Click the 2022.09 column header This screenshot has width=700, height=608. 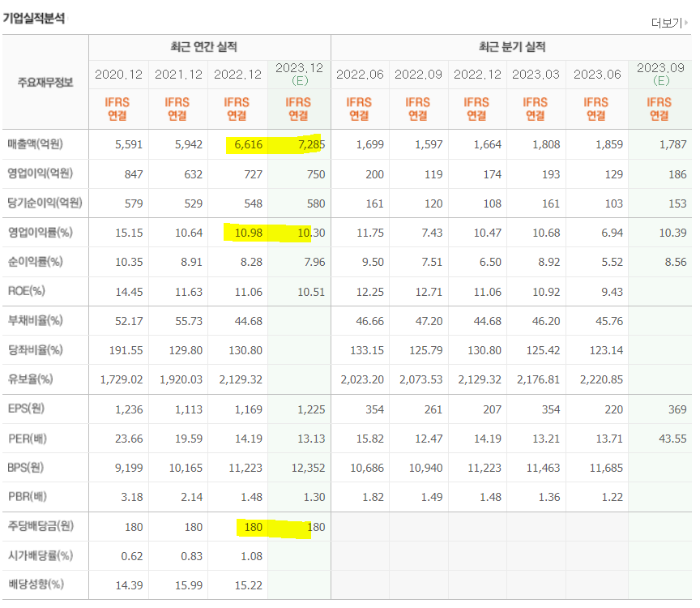418,74
